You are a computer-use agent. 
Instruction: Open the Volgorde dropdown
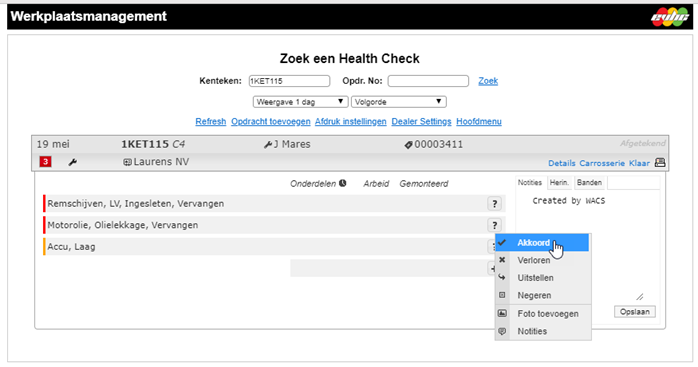coord(398,102)
